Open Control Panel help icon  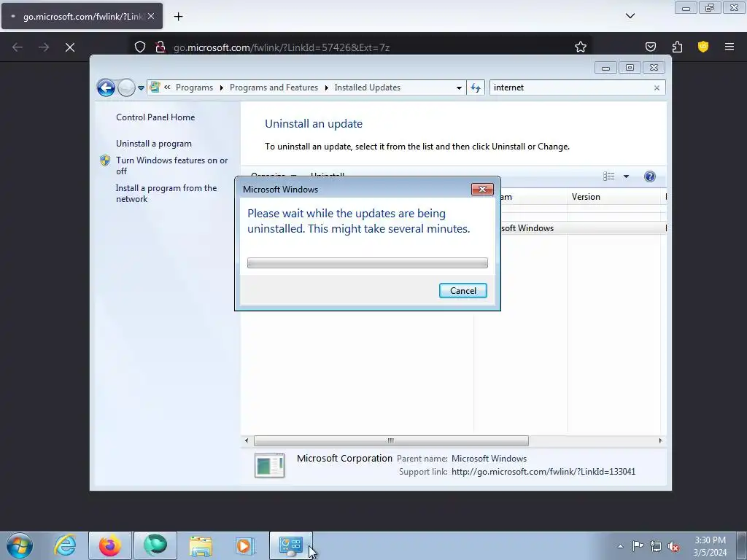650,176
